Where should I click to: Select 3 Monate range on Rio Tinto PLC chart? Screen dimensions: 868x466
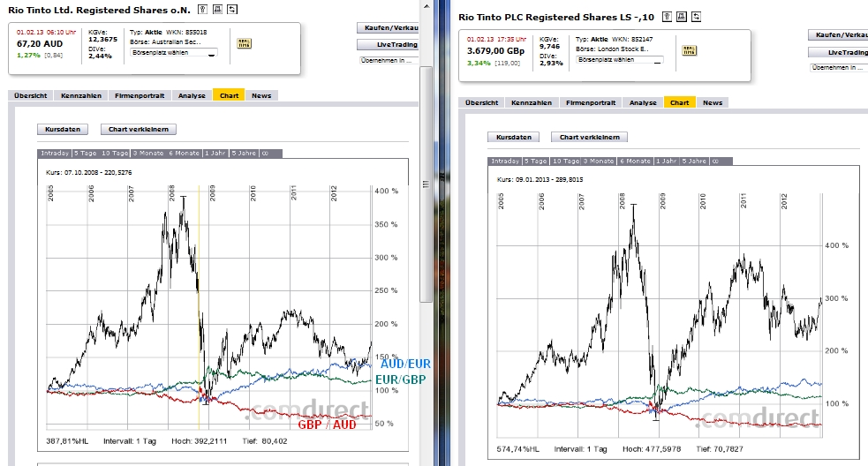[x=599, y=161]
